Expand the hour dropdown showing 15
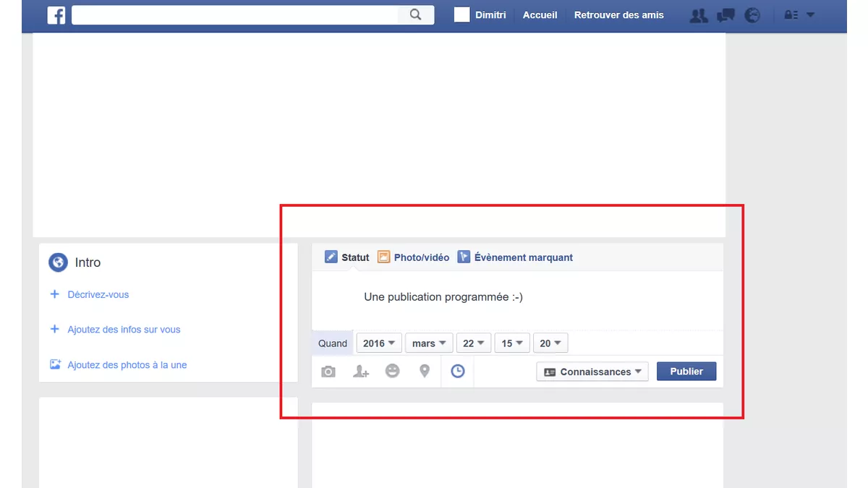868x488 pixels. [x=511, y=343]
